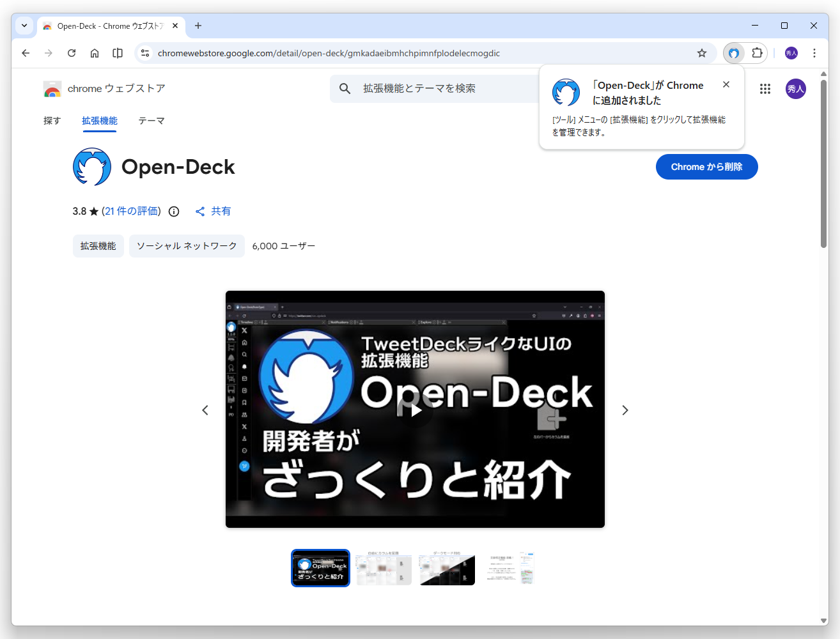This screenshot has width=840, height=639.
Task: Open the 21 件の評価 reviews link
Action: point(132,211)
